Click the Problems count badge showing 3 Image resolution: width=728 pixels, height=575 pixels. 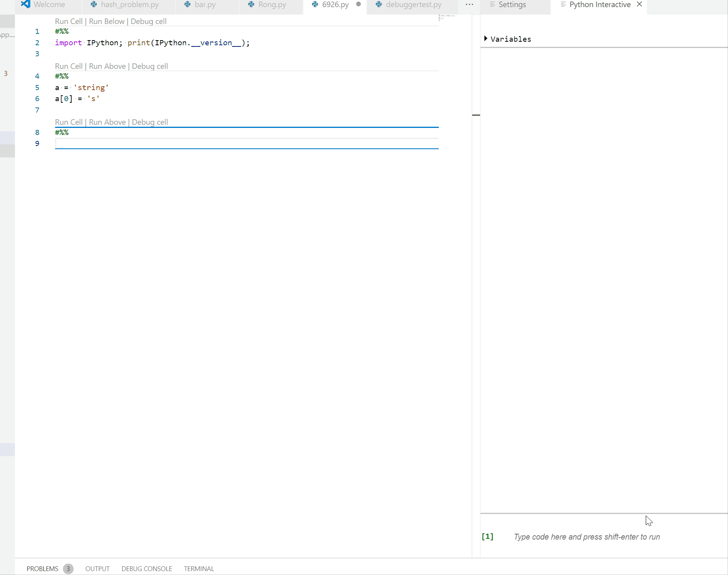pos(68,569)
